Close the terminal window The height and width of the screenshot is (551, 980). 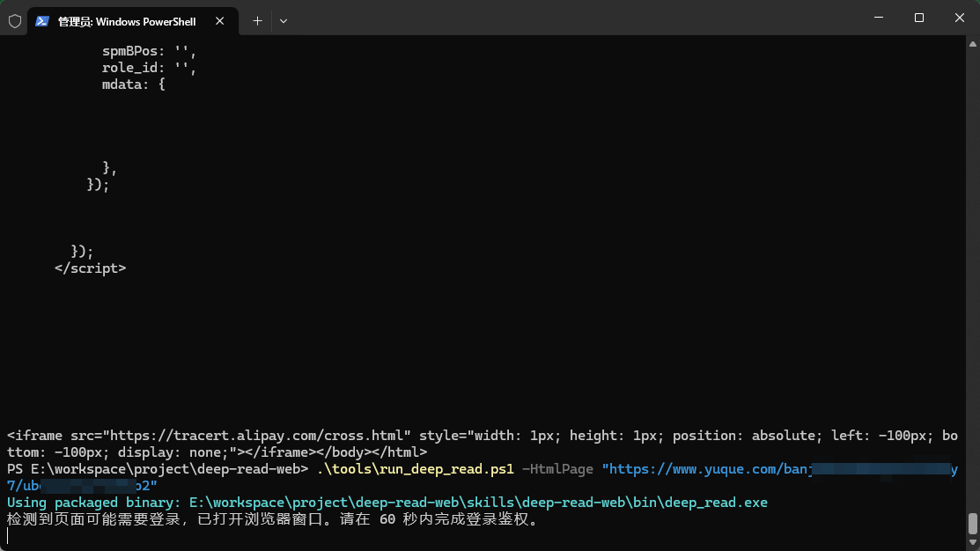tap(960, 18)
